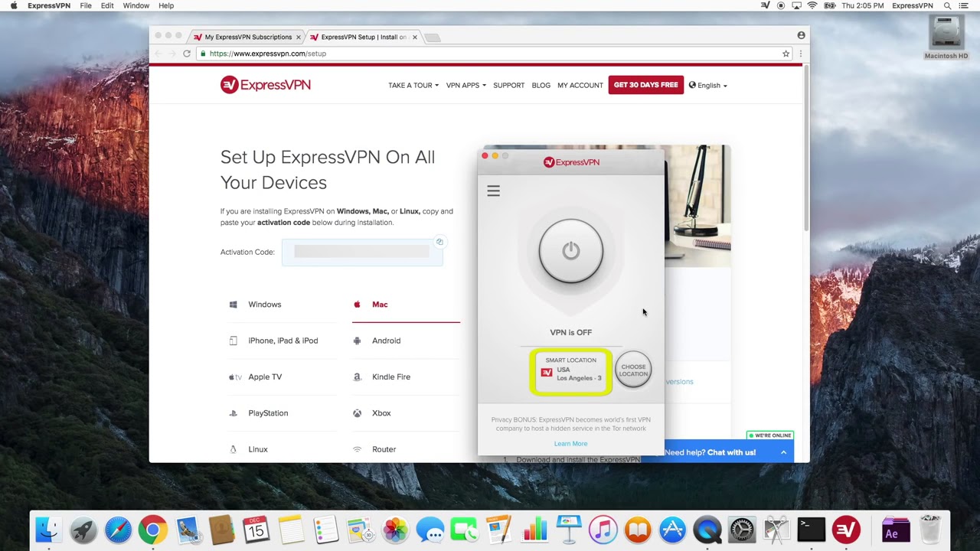Image resolution: width=980 pixels, height=551 pixels.
Task: Click the Chrome back arrow
Action: (x=158, y=54)
